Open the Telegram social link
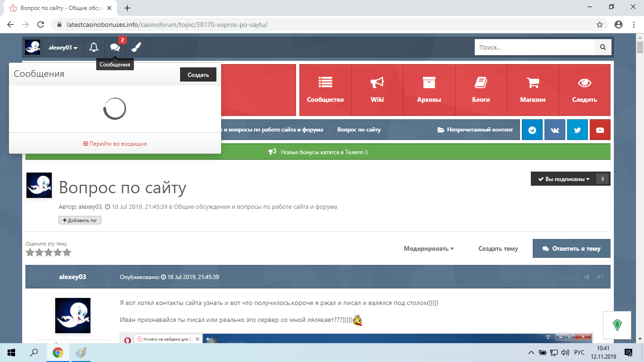 532,130
